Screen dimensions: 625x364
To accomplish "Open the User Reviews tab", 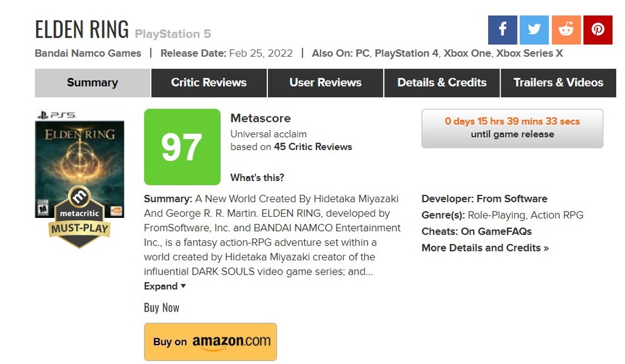I will [x=325, y=82].
